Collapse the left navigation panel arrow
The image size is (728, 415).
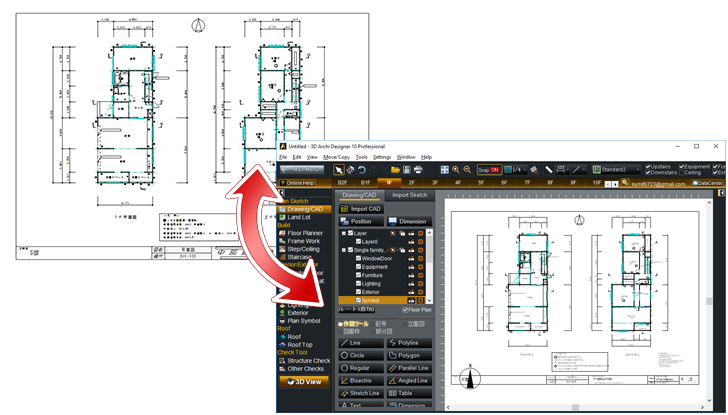(281, 193)
